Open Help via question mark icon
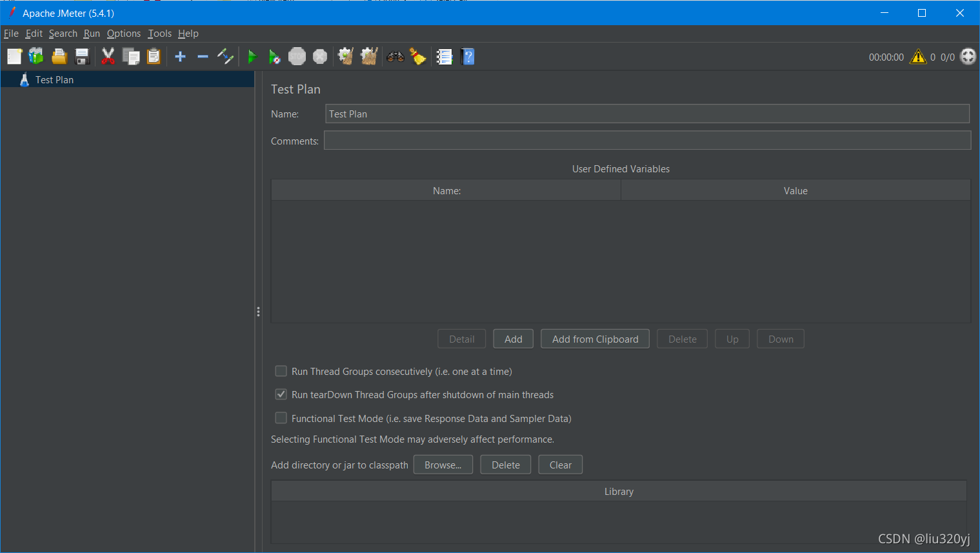This screenshot has width=980, height=553. (468, 57)
